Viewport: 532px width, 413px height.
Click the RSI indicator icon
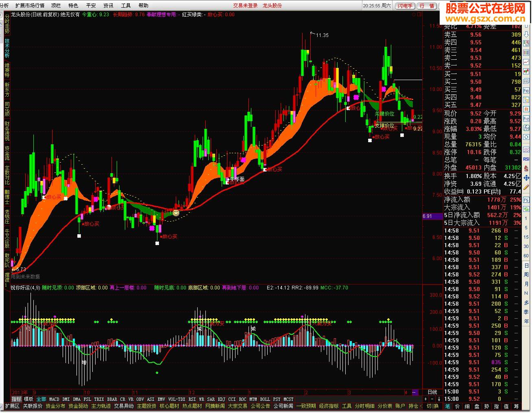[526, 159]
